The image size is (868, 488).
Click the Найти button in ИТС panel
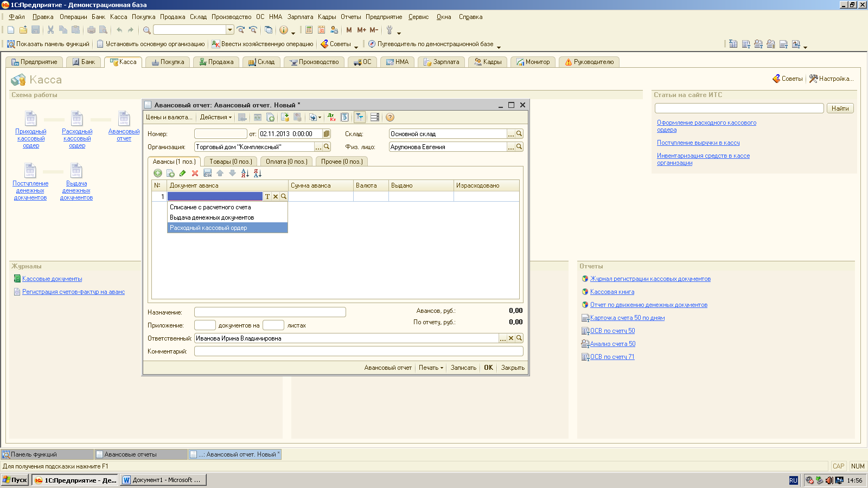coord(840,108)
